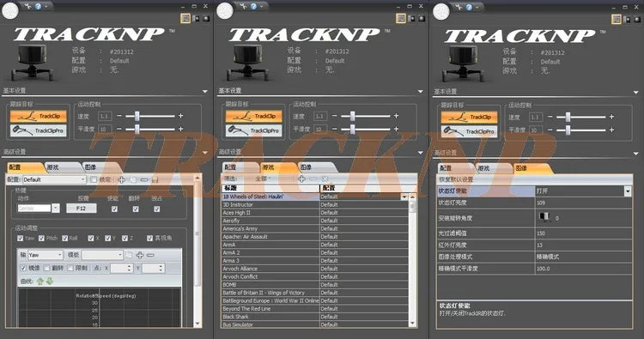The width and height of the screenshot is (644, 339).
Task: Click the copy profile icon beside 锁定
Action: pyautogui.click(x=133, y=179)
